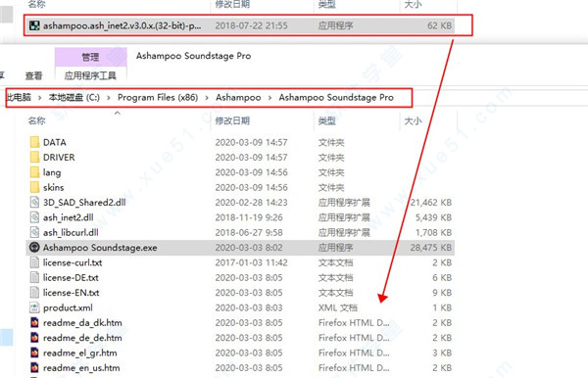Select the readme_el_gr.htm Firefox icon
This screenshot has width=588, height=378.
(34, 353)
